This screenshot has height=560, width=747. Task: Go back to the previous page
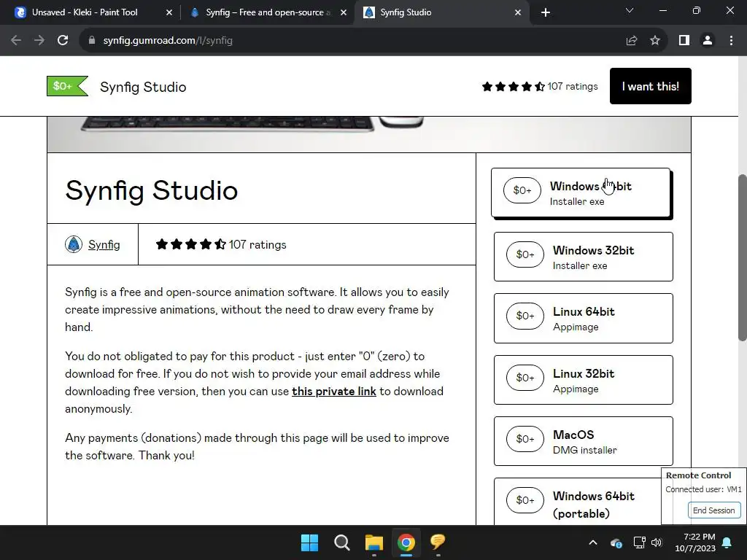click(x=16, y=41)
